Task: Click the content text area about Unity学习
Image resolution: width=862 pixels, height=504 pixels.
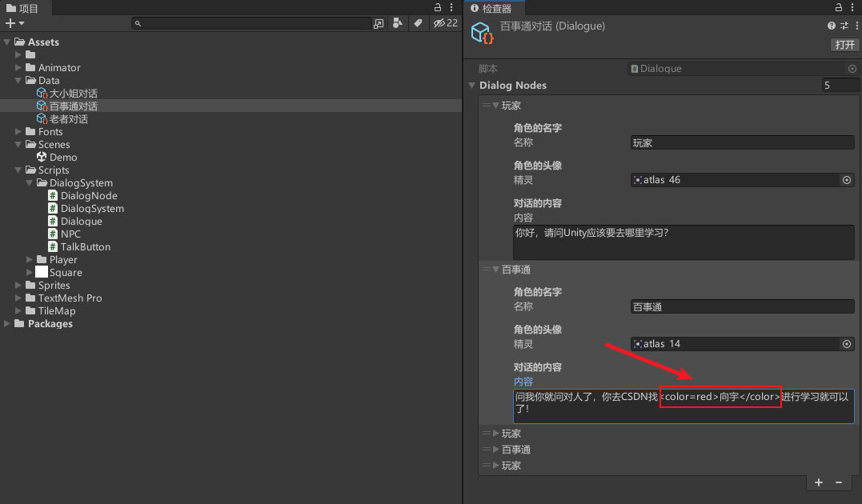Action: pyautogui.click(x=684, y=242)
